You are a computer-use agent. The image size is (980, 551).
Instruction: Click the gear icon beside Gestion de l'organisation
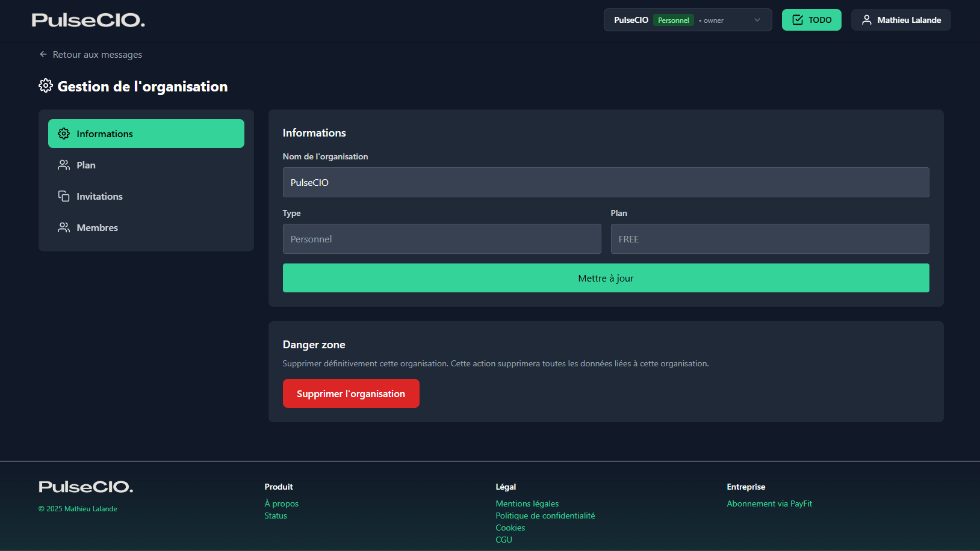pyautogui.click(x=46, y=86)
